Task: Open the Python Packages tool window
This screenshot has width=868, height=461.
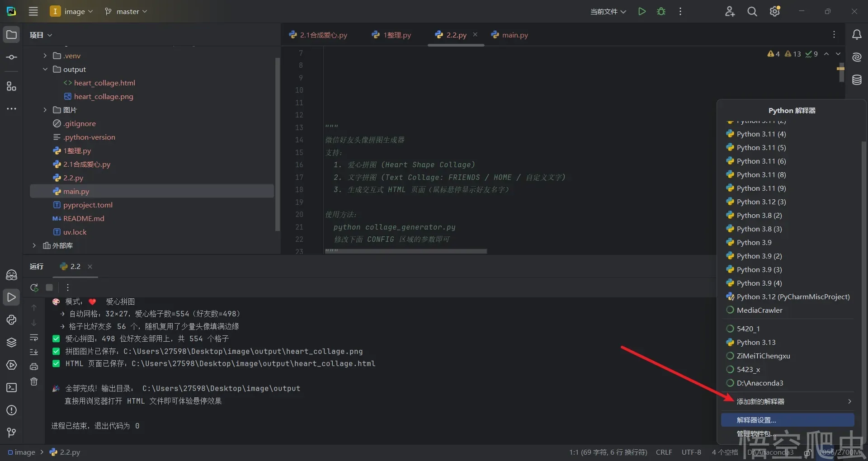Action: coord(11,343)
